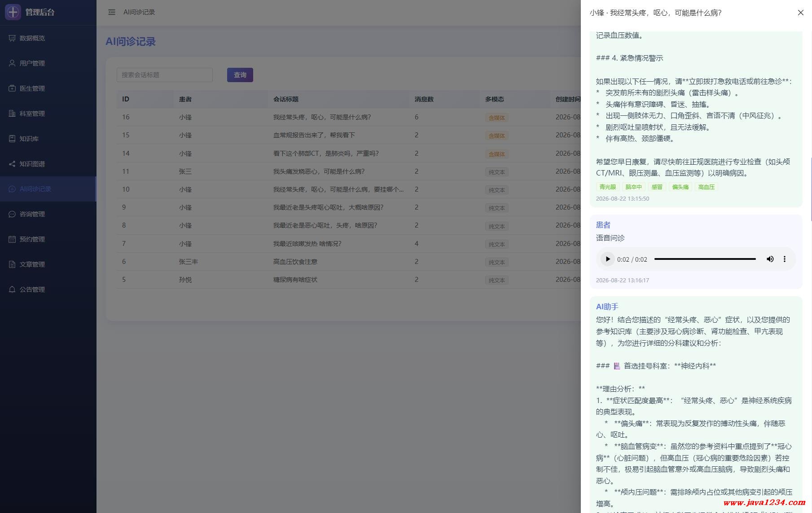Select row 我最近老是恶心呕吐，头疼，啥原因?
This screenshot has width=812, height=513.
coord(349,225)
